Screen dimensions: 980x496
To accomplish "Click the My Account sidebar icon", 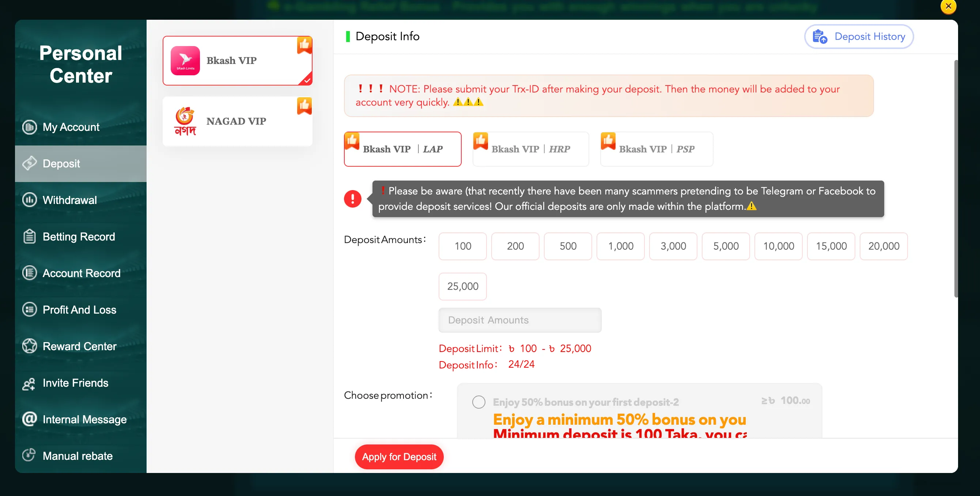I will point(29,127).
